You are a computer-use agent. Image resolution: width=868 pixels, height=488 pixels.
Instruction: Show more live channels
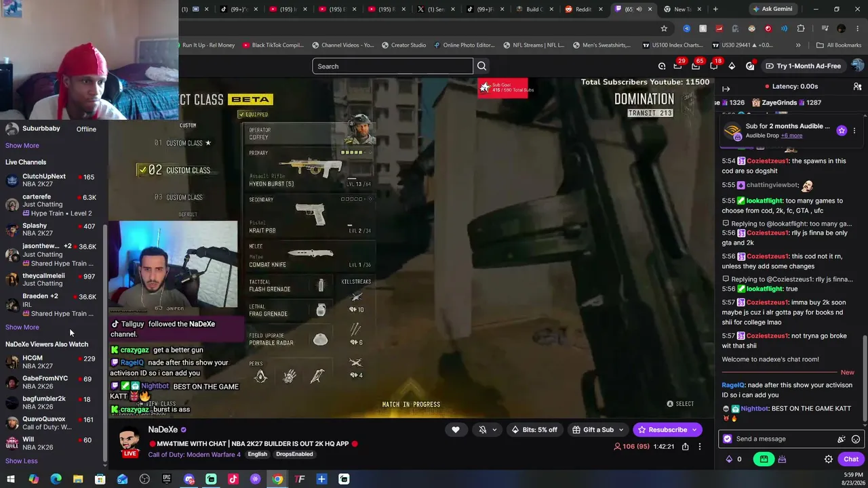click(x=22, y=327)
